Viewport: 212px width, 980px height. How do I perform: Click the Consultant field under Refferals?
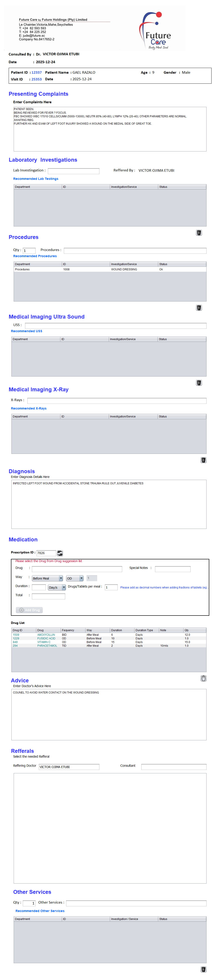173,766
